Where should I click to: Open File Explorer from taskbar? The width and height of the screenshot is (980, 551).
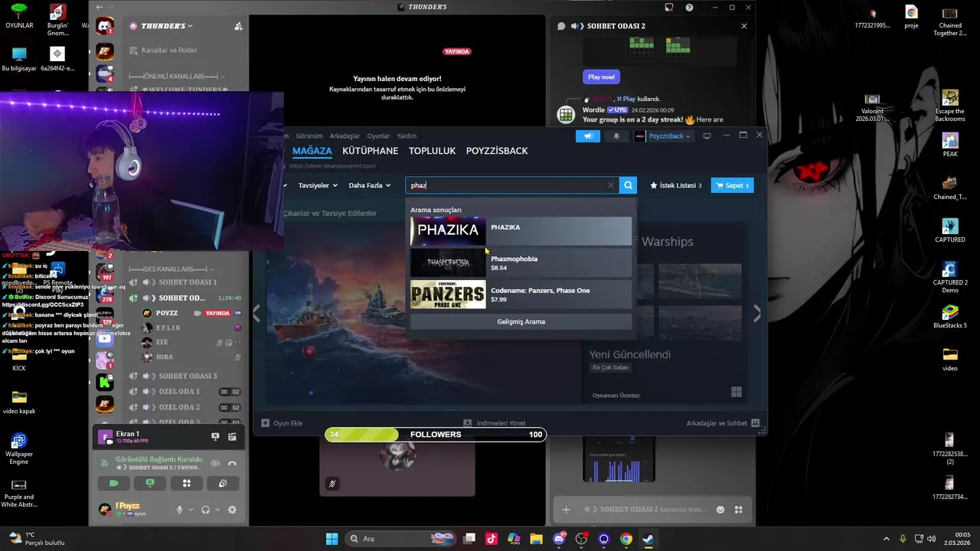coord(537,539)
